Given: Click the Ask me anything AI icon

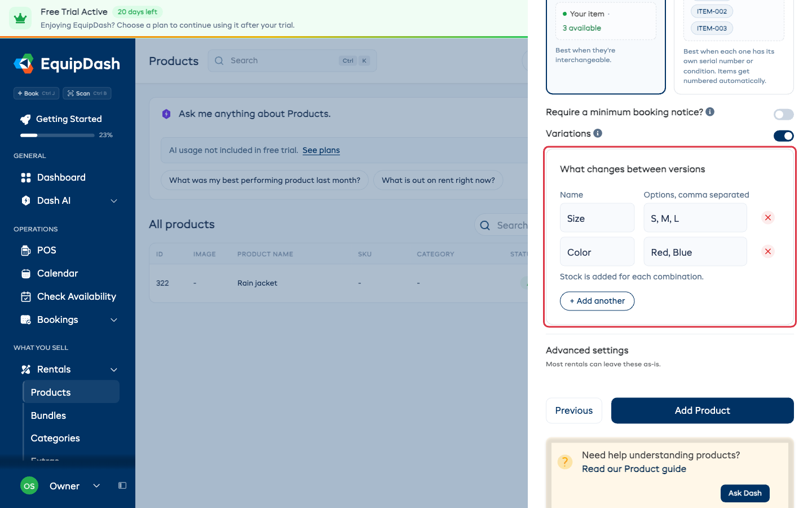Looking at the screenshot, I should point(166,114).
